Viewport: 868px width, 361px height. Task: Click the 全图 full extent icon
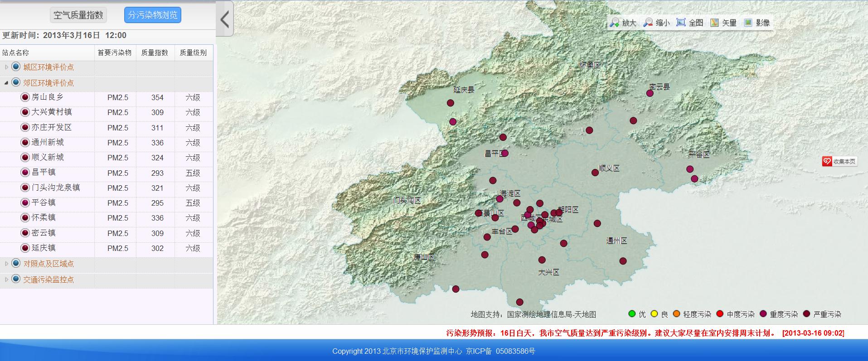pos(681,23)
